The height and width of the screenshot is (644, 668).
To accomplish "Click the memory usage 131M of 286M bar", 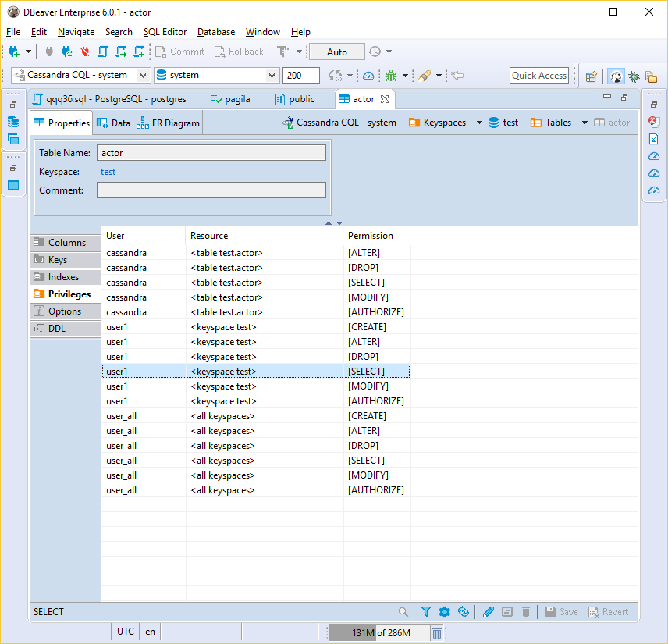I will (x=379, y=633).
